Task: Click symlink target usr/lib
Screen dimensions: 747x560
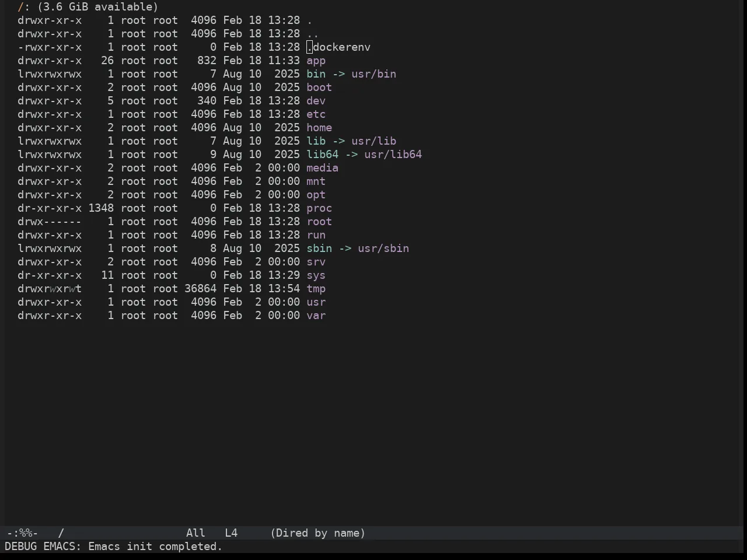Action: pyautogui.click(x=373, y=141)
